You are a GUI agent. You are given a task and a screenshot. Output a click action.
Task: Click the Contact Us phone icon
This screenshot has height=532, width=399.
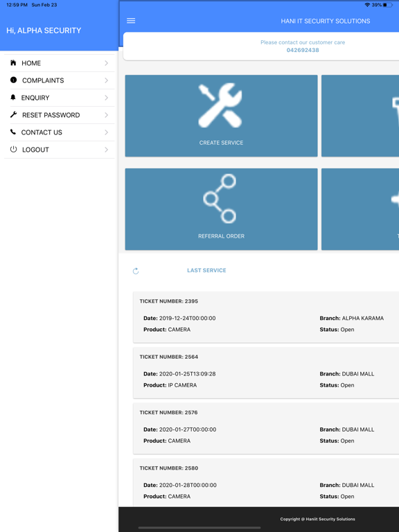[x=13, y=132]
